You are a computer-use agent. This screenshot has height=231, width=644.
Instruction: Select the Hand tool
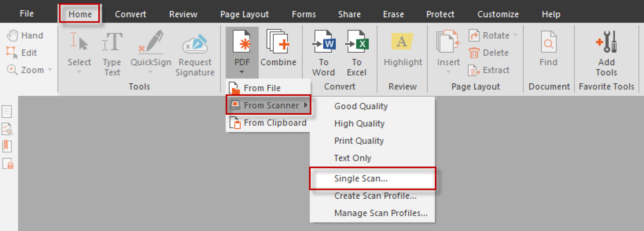25,35
